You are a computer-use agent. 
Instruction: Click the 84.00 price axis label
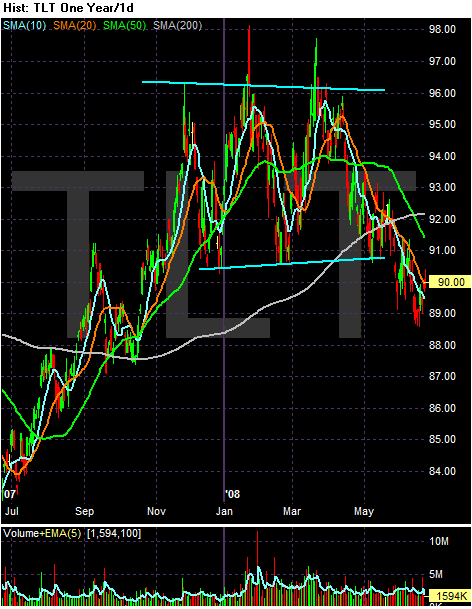click(442, 471)
